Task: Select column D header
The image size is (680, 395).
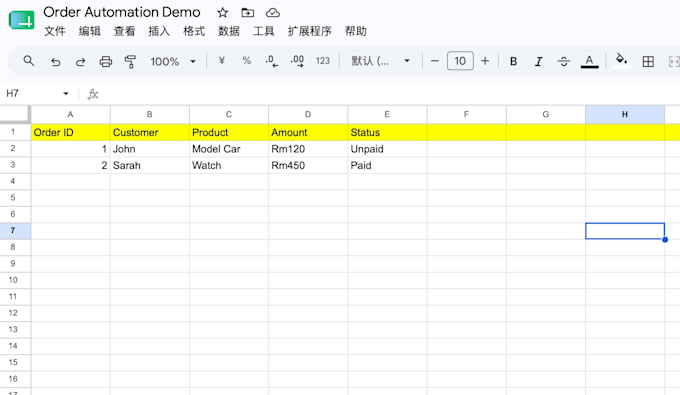Action: point(308,114)
